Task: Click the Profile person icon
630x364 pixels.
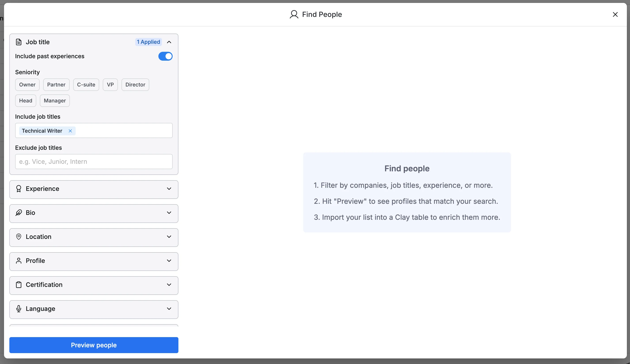Action: (x=18, y=261)
